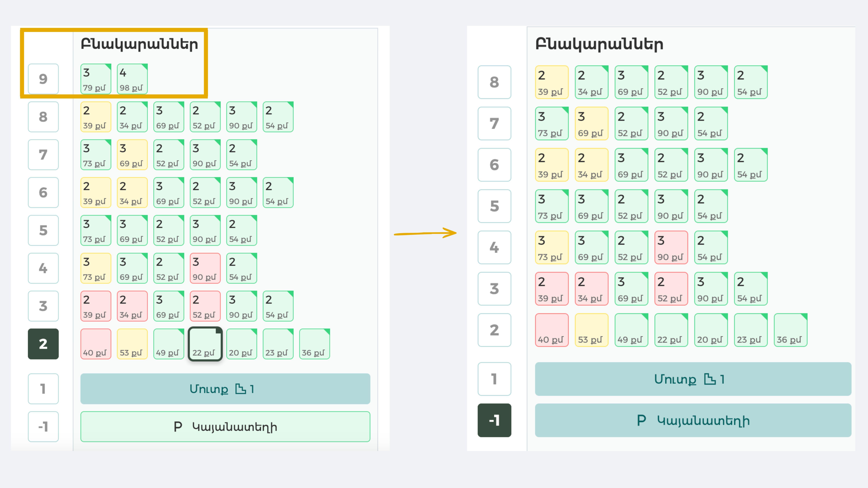Select the dark -1 floor in right panel
Screen dimensions: 868x488
pos(494,420)
